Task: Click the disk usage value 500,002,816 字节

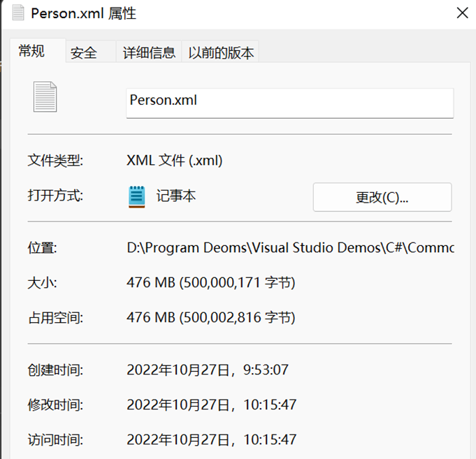Action: pos(211,318)
